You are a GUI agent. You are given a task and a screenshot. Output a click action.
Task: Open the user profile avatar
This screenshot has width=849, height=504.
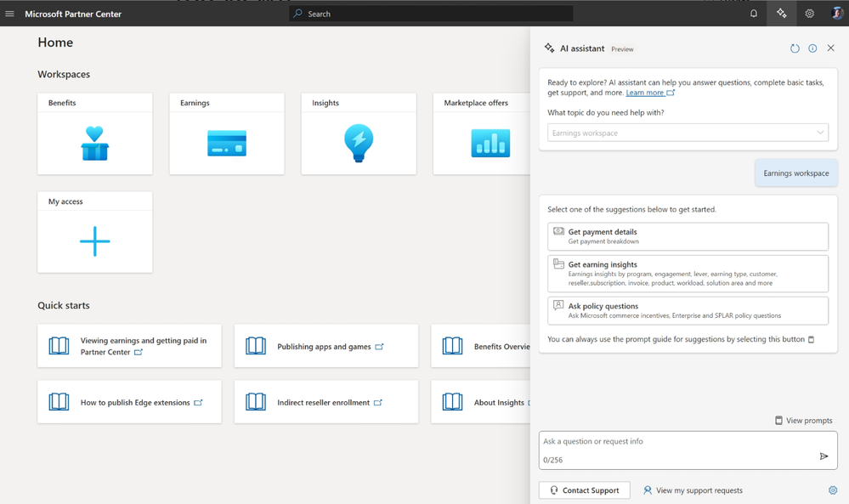837,14
